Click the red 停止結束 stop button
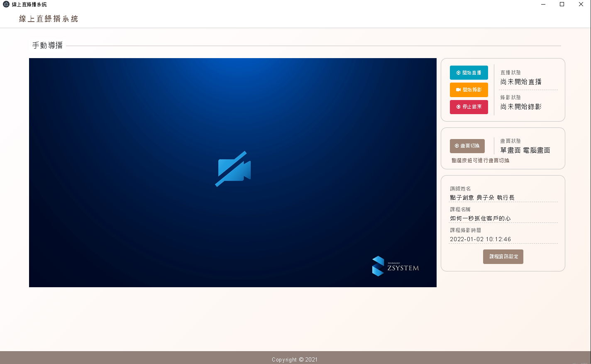 [x=469, y=107]
